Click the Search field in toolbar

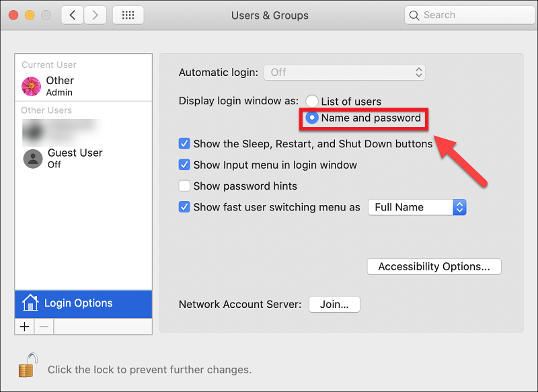[x=469, y=15]
